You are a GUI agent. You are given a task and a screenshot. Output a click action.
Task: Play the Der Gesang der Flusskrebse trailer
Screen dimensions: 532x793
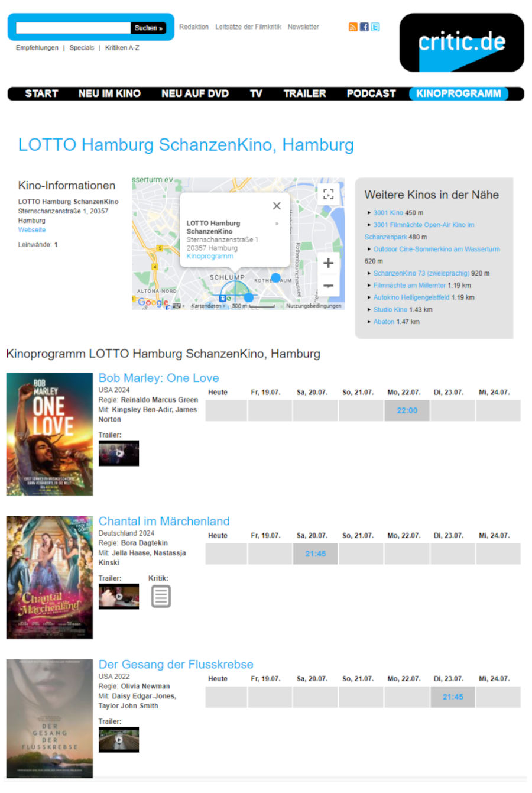point(119,739)
